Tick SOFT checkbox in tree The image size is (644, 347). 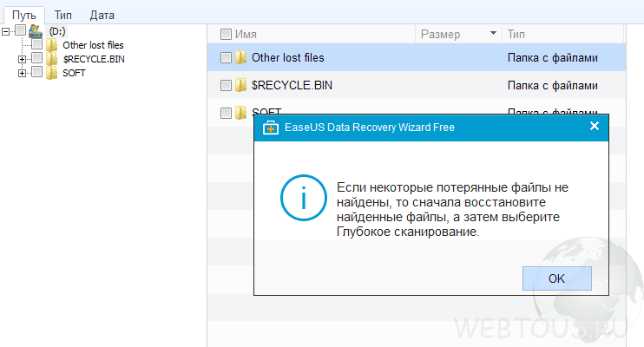click(x=37, y=72)
